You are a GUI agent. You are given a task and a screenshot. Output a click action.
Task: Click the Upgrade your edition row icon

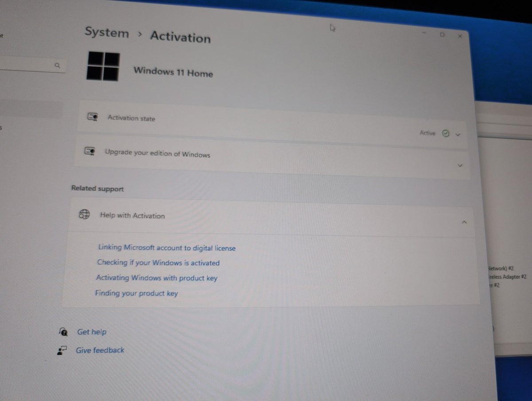pos(90,152)
